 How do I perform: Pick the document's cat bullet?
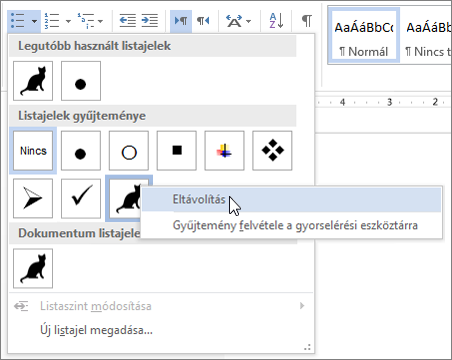[x=33, y=268]
